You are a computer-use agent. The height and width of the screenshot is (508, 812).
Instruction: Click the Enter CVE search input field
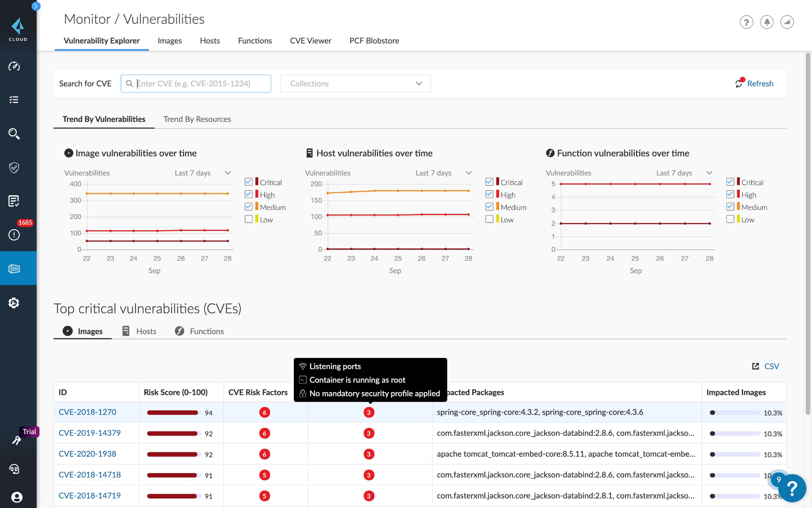[196, 83]
